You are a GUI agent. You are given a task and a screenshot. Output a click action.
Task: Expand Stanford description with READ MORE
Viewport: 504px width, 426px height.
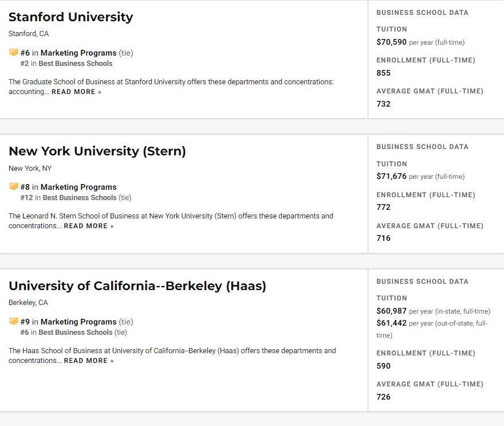point(76,92)
